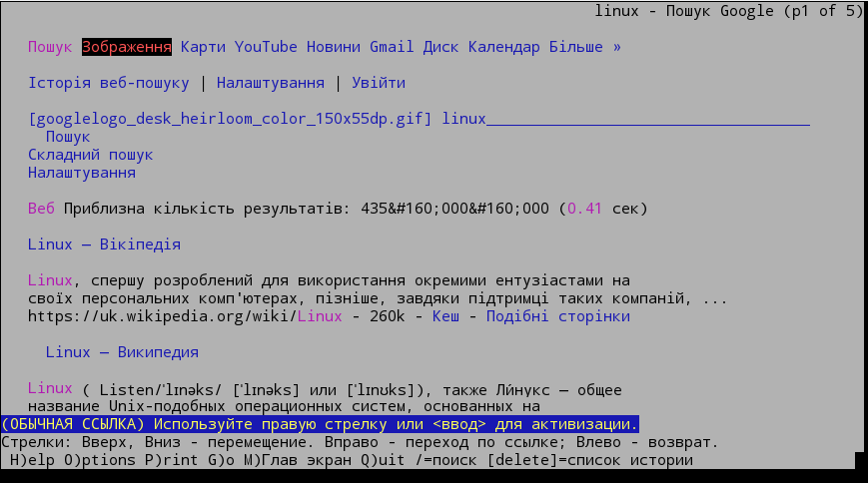Screen dimensions: 868x483
Task: Open Налаштування link next to Увійти
Action: [x=270, y=83]
